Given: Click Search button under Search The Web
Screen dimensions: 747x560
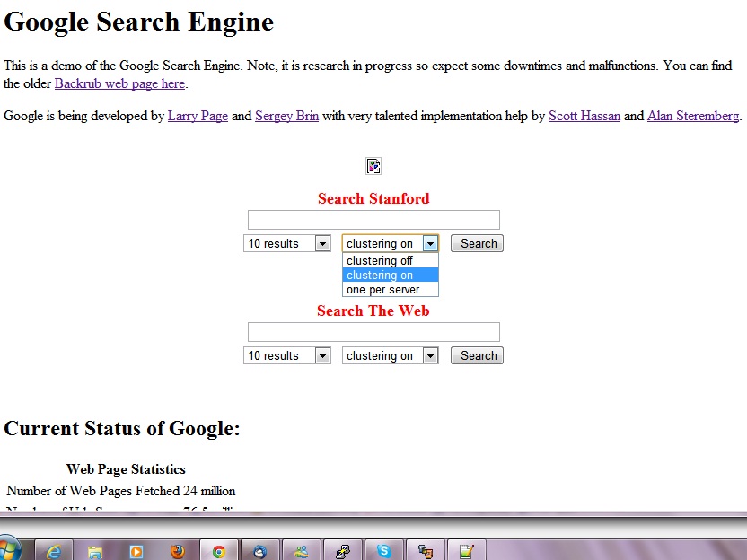Looking at the screenshot, I should [477, 355].
